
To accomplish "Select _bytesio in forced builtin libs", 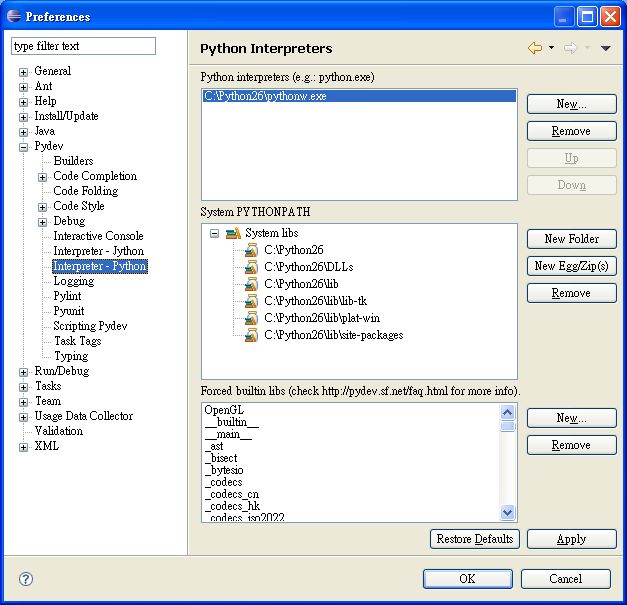I will click(224, 470).
